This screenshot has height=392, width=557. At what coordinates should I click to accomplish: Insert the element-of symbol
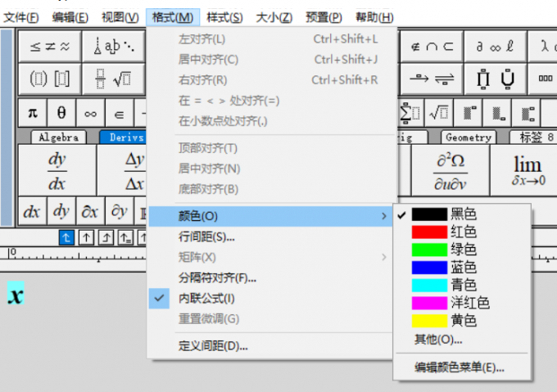tap(120, 113)
